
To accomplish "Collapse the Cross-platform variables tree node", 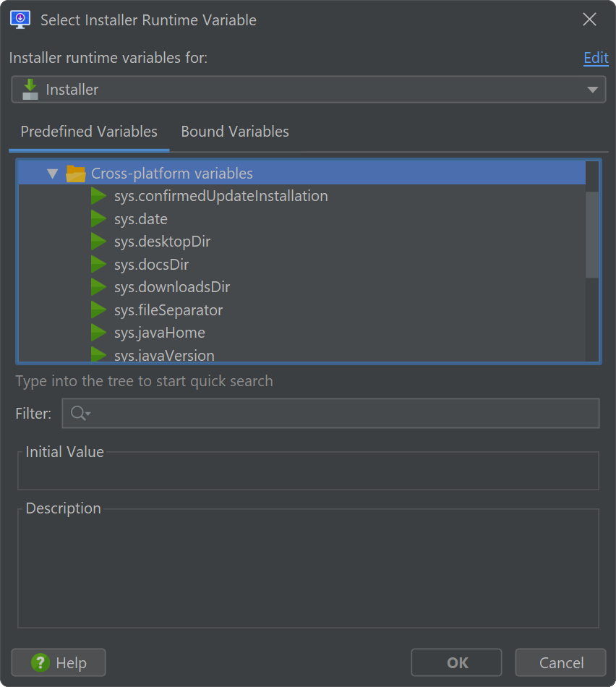I will pos(53,174).
